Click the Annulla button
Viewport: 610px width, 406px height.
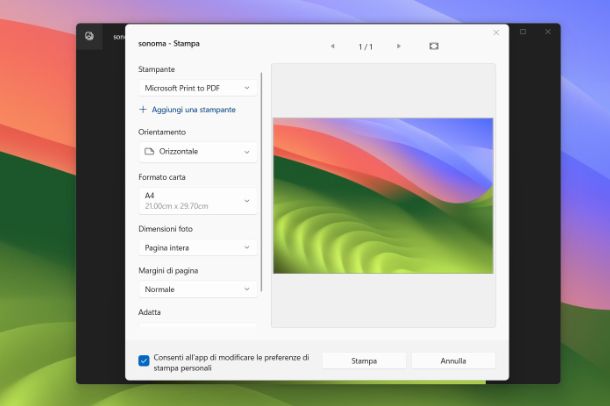453,361
